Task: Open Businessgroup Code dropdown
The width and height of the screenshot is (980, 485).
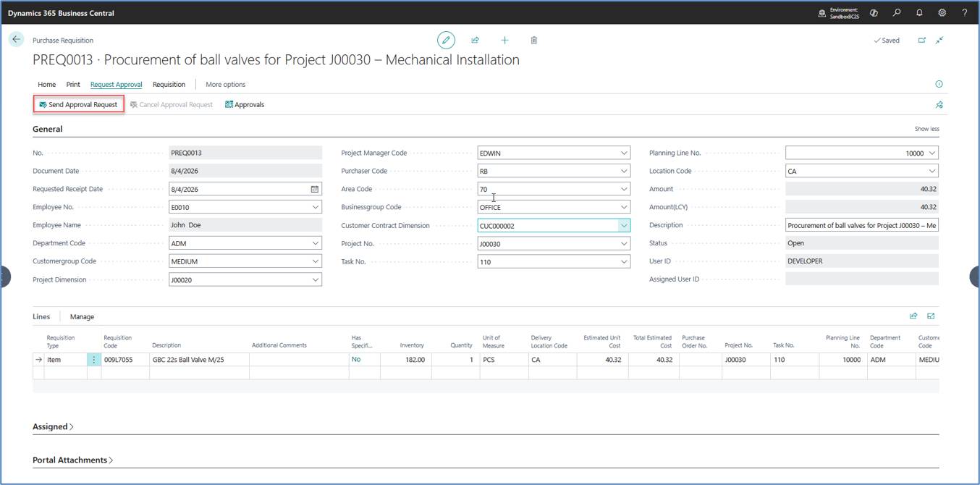Action: 624,207
